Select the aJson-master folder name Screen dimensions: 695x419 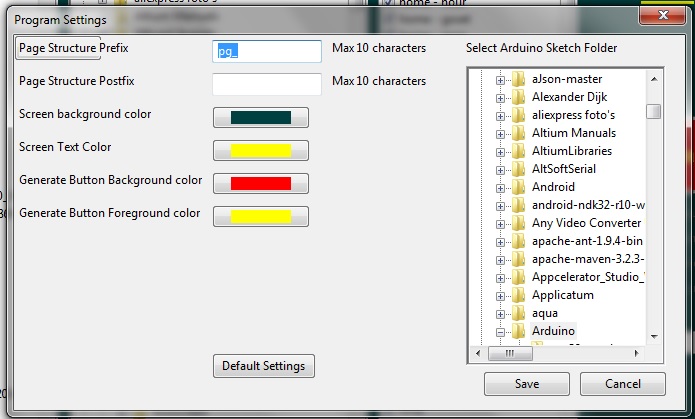point(567,79)
